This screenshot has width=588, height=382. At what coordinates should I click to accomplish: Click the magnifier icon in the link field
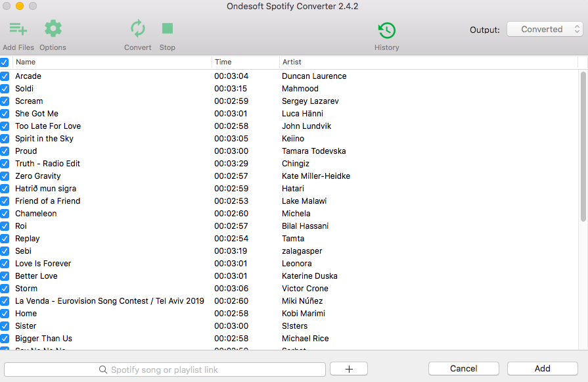(x=102, y=370)
